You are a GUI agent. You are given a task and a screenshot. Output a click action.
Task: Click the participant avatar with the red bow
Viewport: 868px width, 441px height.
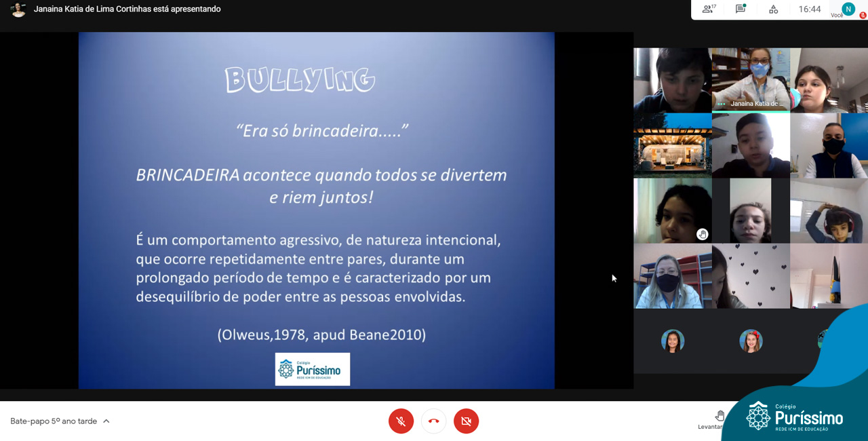[x=751, y=341]
